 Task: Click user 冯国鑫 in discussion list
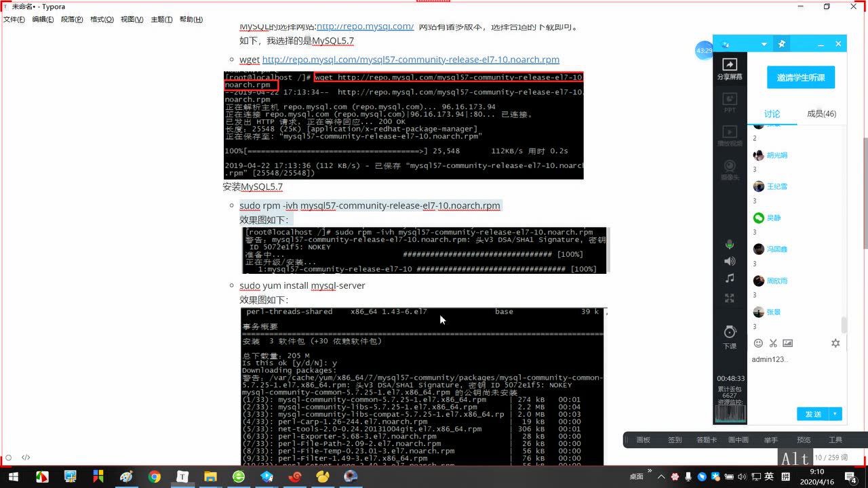776,249
